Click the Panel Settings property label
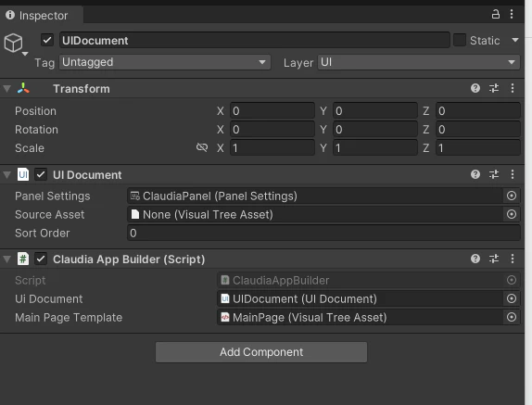 click(x=53, y=196)
